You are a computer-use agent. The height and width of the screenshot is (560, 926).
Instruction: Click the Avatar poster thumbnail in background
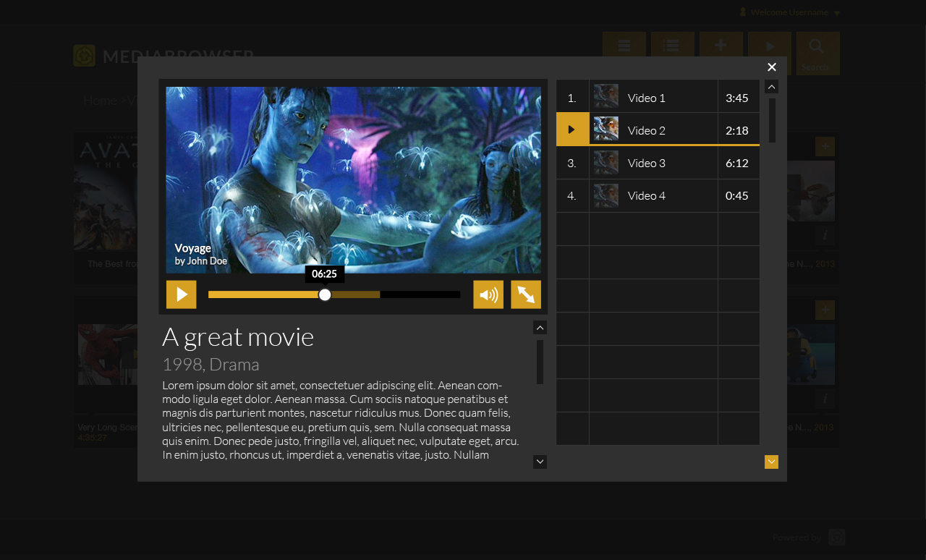106,192
